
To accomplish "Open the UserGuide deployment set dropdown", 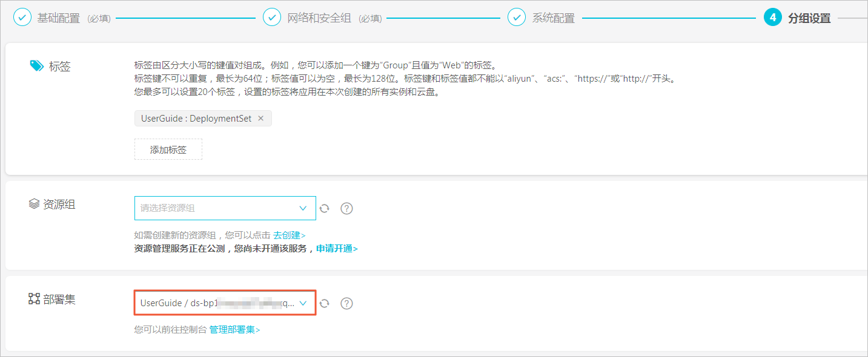I will pyautogui.click(x=225, y=303).
